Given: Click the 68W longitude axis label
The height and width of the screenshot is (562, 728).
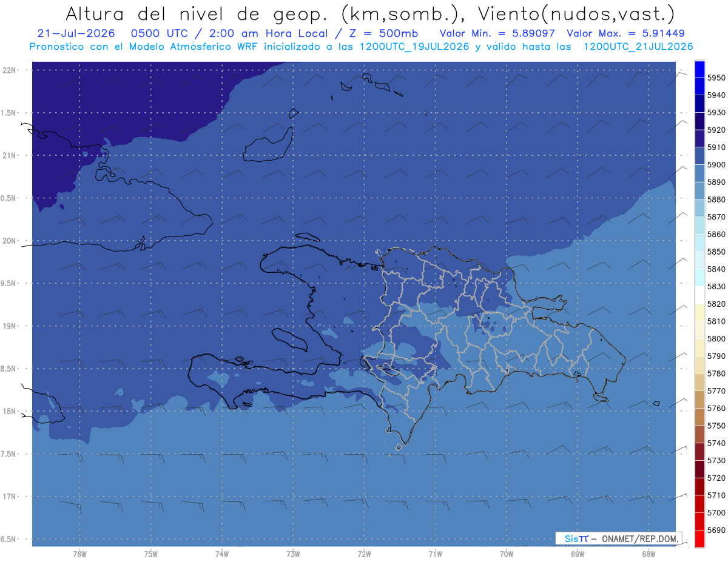Looking at the screenshot, I should tap(649, 554).
